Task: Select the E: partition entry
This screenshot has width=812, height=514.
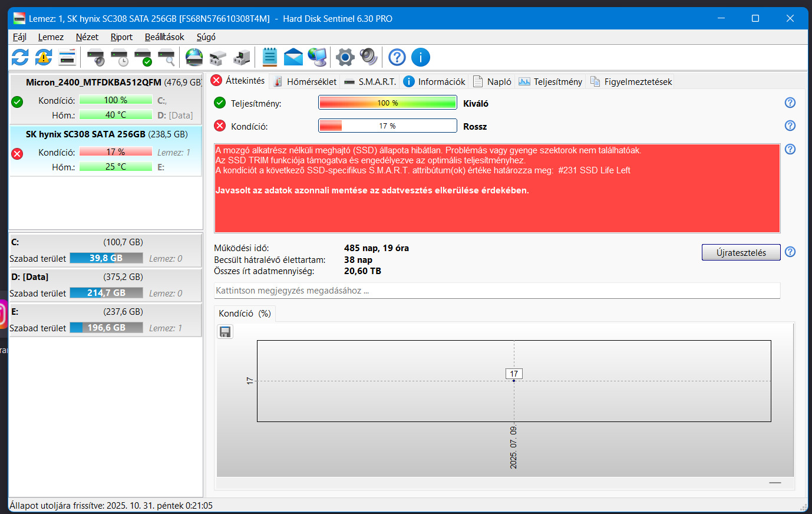Action: pyautogui.click(x=106, y=320)
